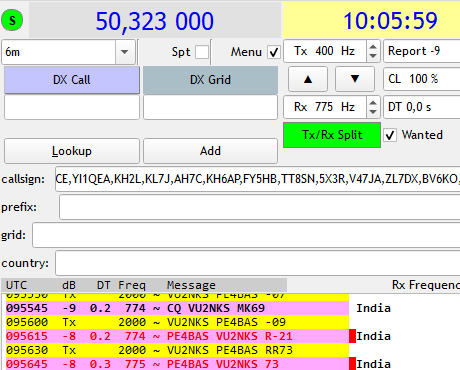Image resolution: width=460 pixels, height=370 pixels.
Task: Open the 6m band dropdown
Action: click(x=125, y=52)
